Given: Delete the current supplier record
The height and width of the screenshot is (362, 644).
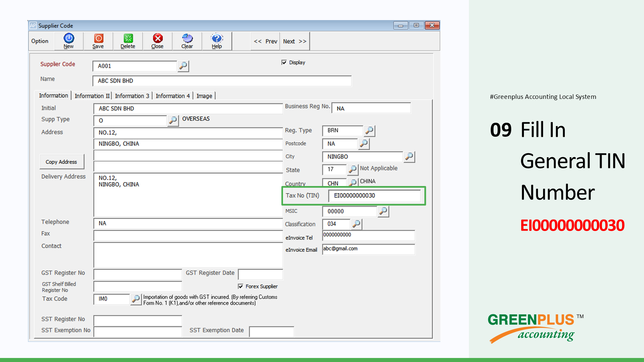Looking at the screenshot, I should [128, 41].
